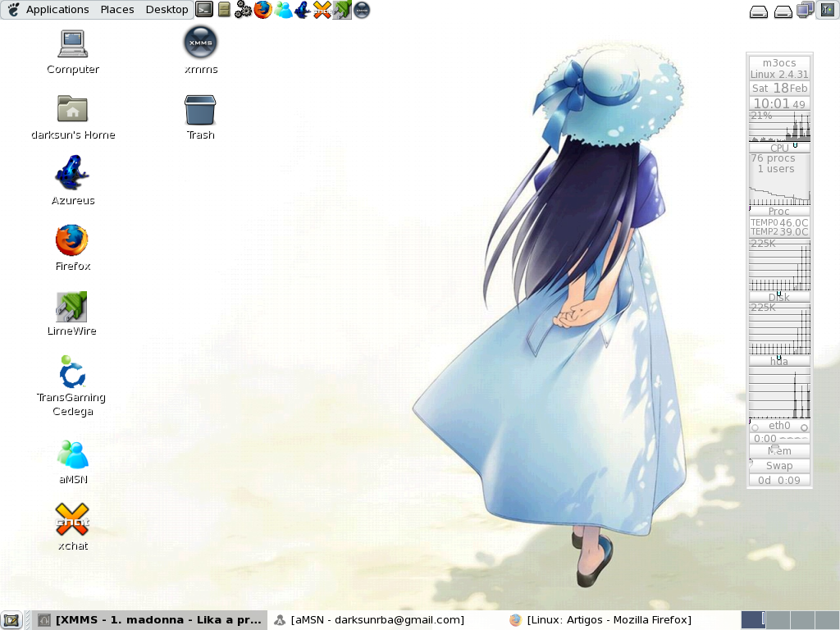Image resolution: width=840 pixels, height=630 pixels.
Task: Click the hda label in GKrellM
Action: pos(779,362)
